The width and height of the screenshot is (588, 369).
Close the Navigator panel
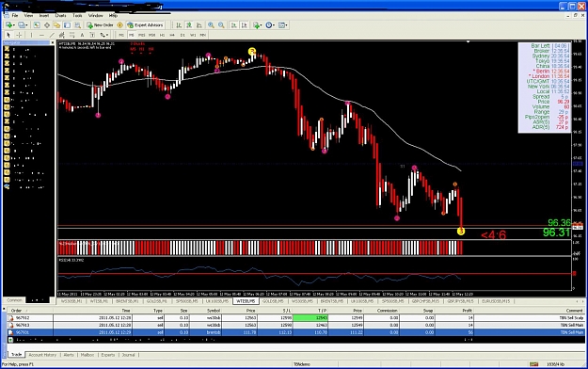(52, 42)
